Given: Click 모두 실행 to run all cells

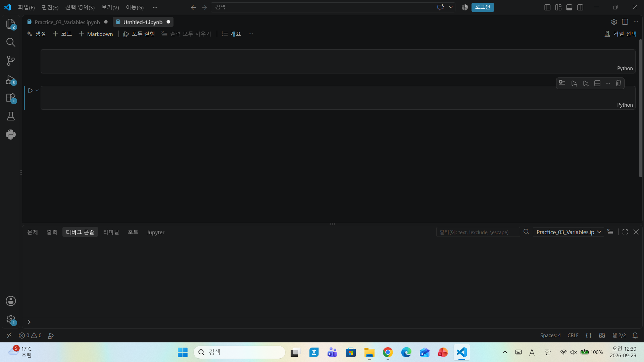Looking at the screenshot, I should 139,34.
